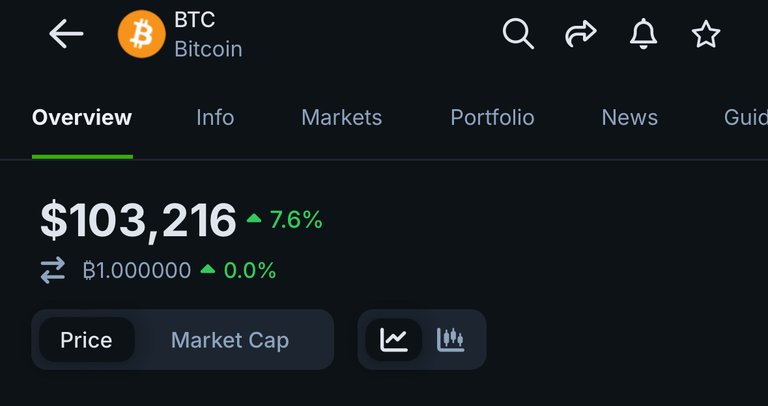
Task: Open the Portfolio tab
Action: click(x=492, y=118)
